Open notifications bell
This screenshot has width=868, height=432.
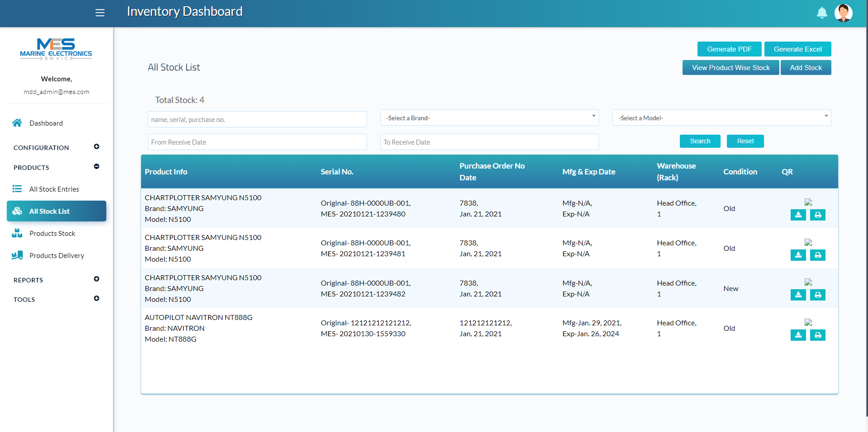(x=822, y=13)
